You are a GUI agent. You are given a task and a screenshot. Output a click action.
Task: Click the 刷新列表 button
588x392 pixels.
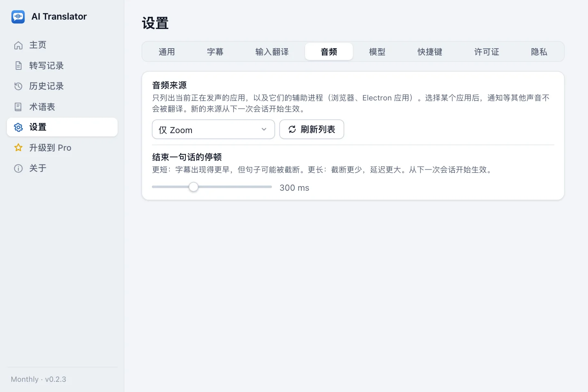coord(312,129)
